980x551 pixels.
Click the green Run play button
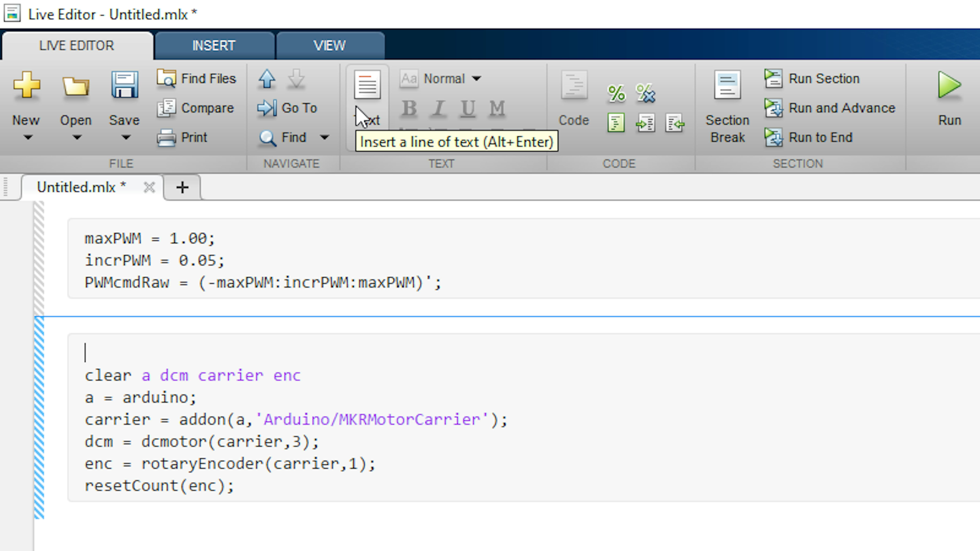[x=950, y=85]
